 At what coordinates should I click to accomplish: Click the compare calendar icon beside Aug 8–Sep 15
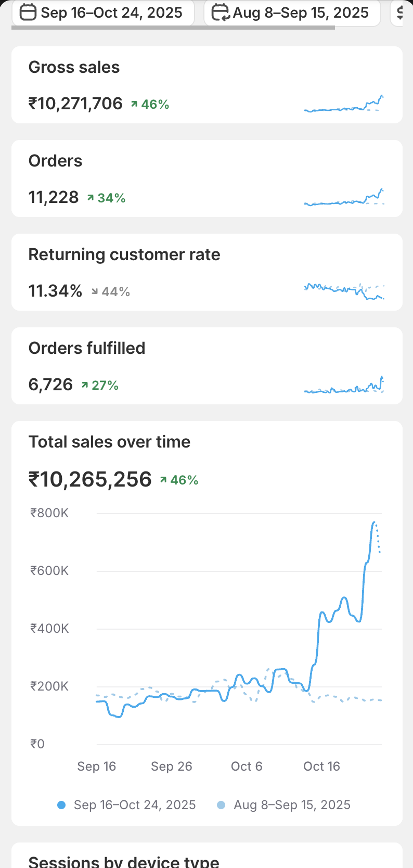pos(220,12)
